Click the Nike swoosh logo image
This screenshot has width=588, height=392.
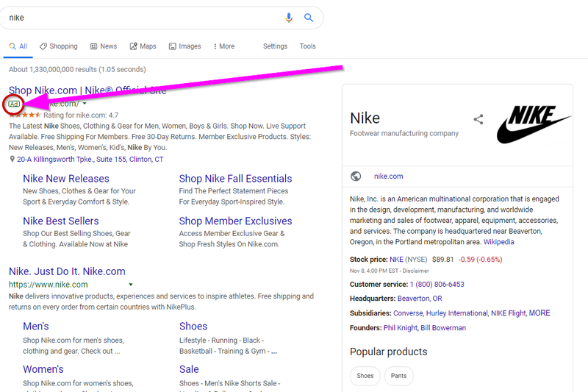coord(534,124)
